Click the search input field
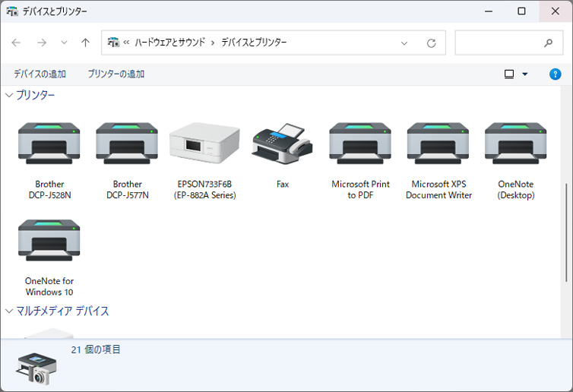 (508, 43)
